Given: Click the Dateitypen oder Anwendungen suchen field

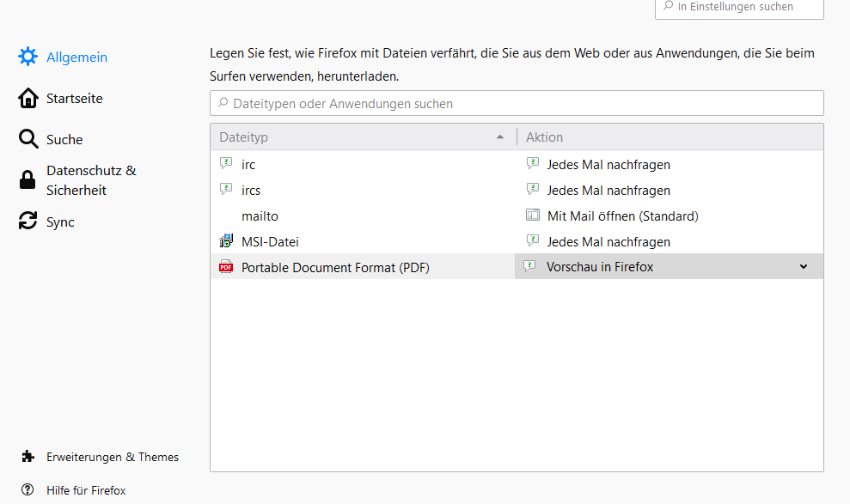Looking at the screenshot, I should pyautogui.click(x=516, y=103).
